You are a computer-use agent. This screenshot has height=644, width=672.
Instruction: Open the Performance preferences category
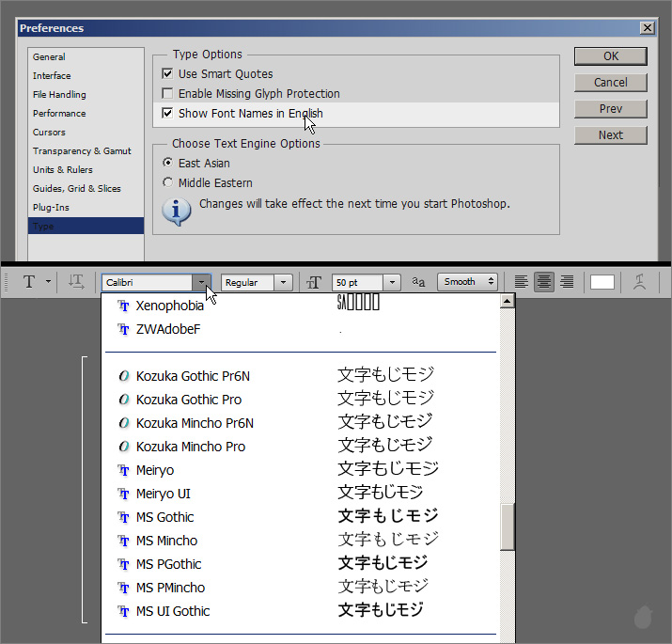tap(59, 114)
